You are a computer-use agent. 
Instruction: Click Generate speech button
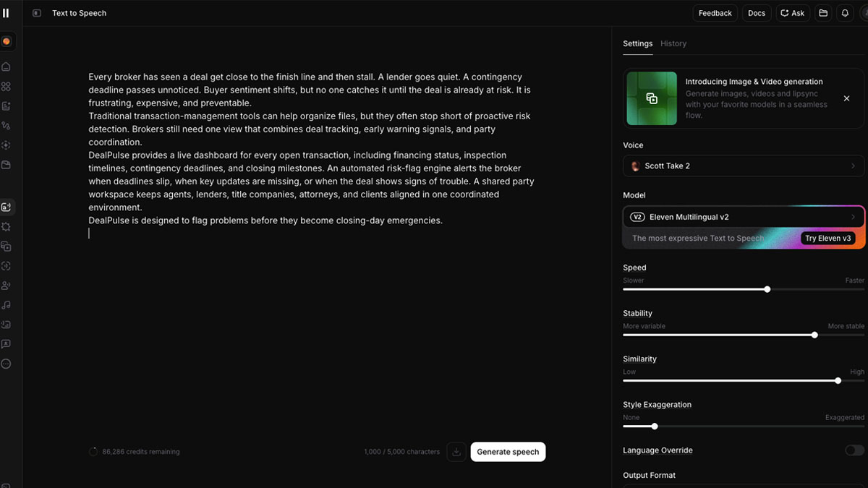(508, 452)
